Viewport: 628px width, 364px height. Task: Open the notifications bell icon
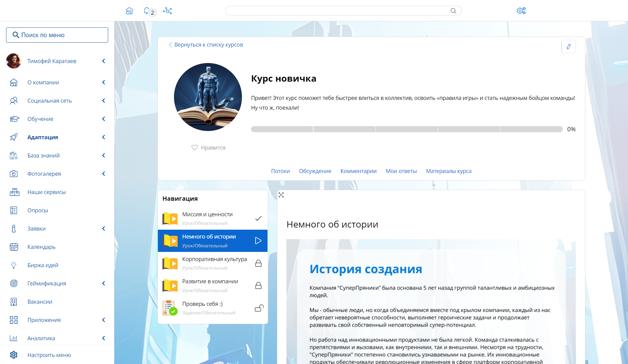tap(147, 11)
